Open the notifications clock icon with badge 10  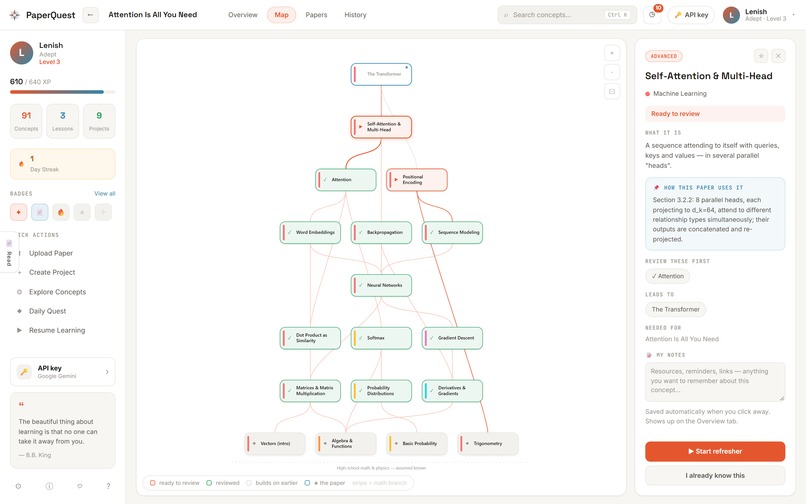pos(652,15)
